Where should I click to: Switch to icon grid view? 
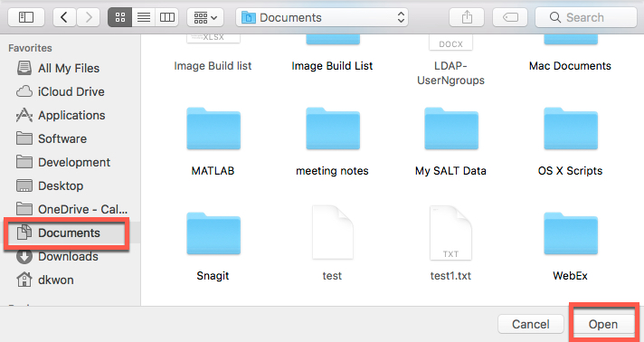[x=120, y=17]
